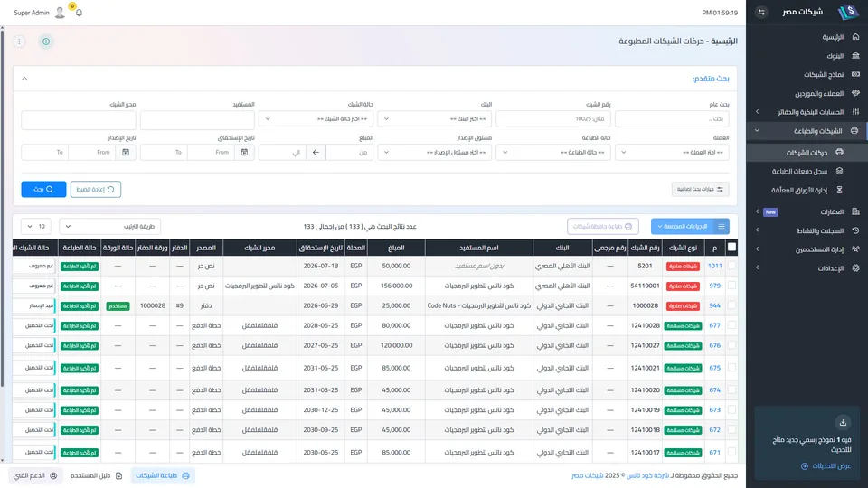Open the notifications bell icon
Image resolution: width=868 pixels, height=488 pixels.
coord(79,13)
